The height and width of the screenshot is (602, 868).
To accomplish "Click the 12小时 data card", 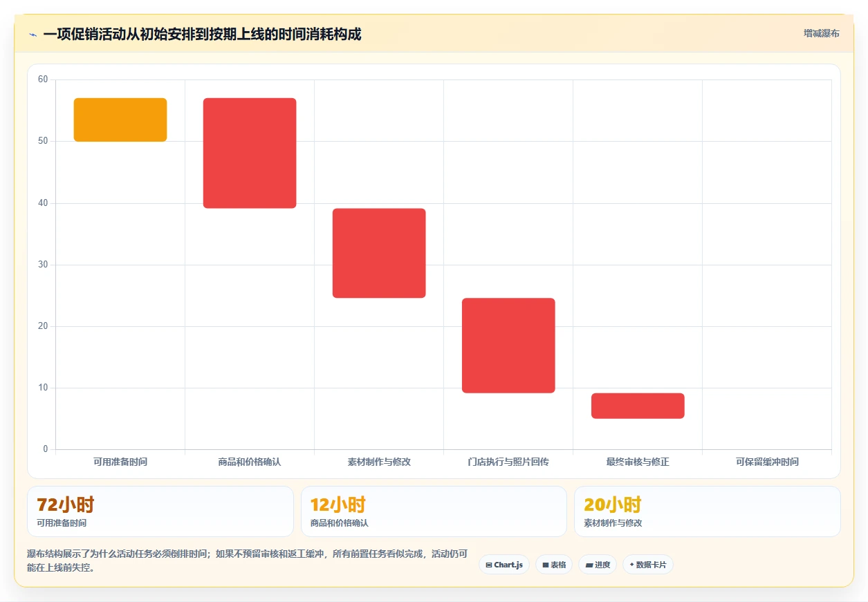I will pyautogui.click(x=434, y=511).
